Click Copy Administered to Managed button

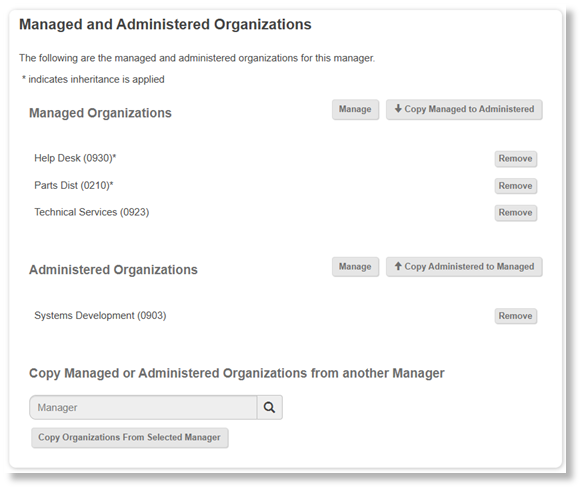[x=464, y=266]
